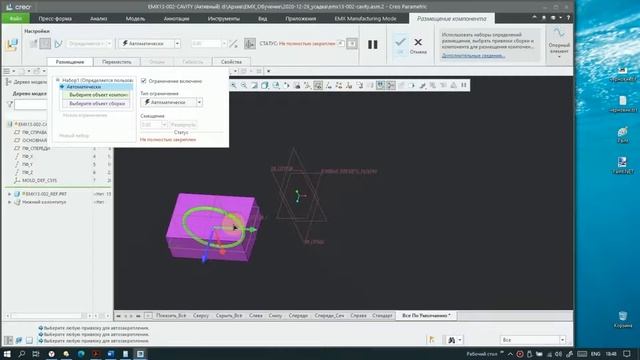This screenshot has height=360, width=640.
Task: Toggle the annotation display icon in graphics toolbar
Action: (x=360, y=85)
